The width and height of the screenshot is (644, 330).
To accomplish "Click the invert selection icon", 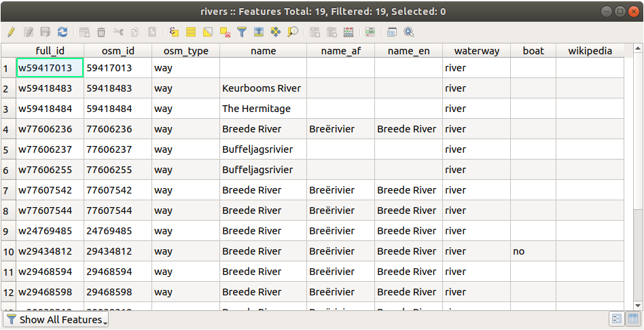I will (x=208, y=32).
